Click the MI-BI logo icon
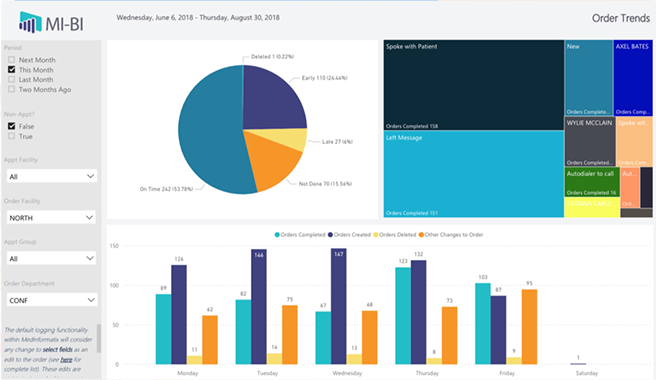The image size is (656, 380). [x=30, y=22]
